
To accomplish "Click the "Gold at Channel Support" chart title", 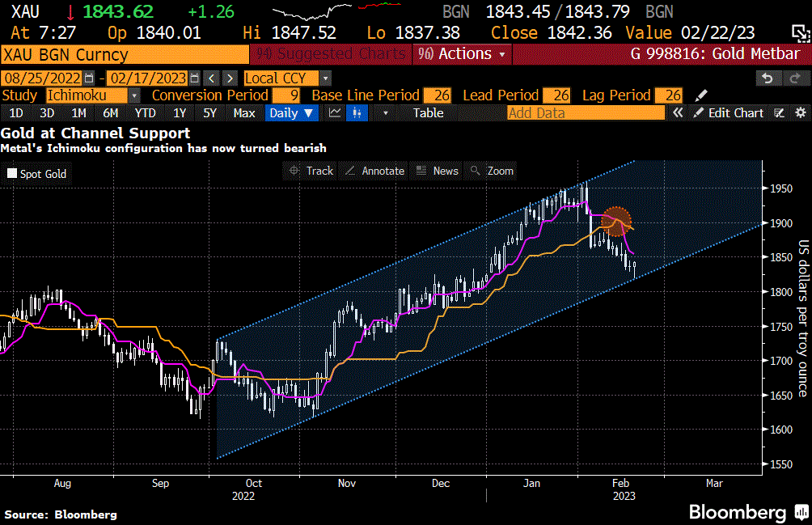I will click(95, 133).
